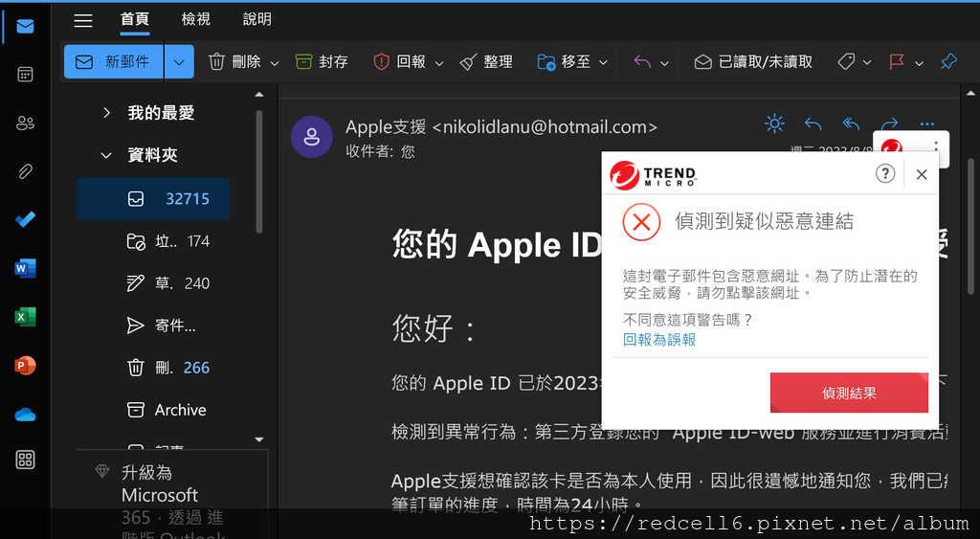Screen dimensions: 980x539
Task: Open the 回報 dropdown arrow
Action: pyautogui.click(x=439, y=63)
